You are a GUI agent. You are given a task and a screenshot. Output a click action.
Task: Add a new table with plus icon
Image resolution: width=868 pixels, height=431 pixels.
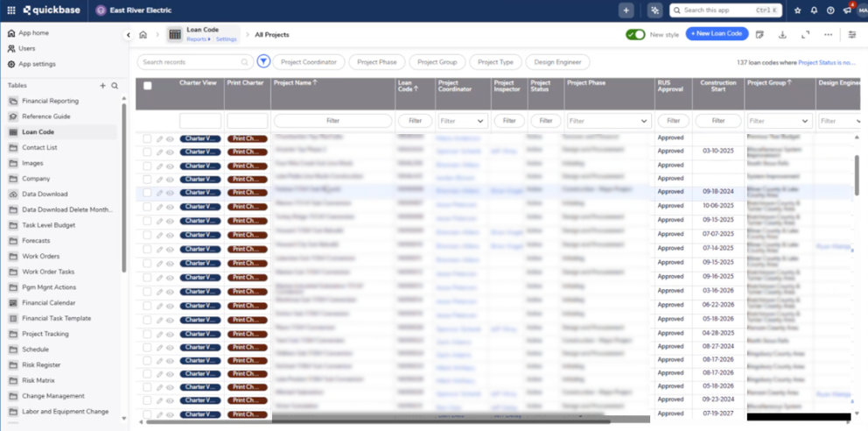click(102, 86)
